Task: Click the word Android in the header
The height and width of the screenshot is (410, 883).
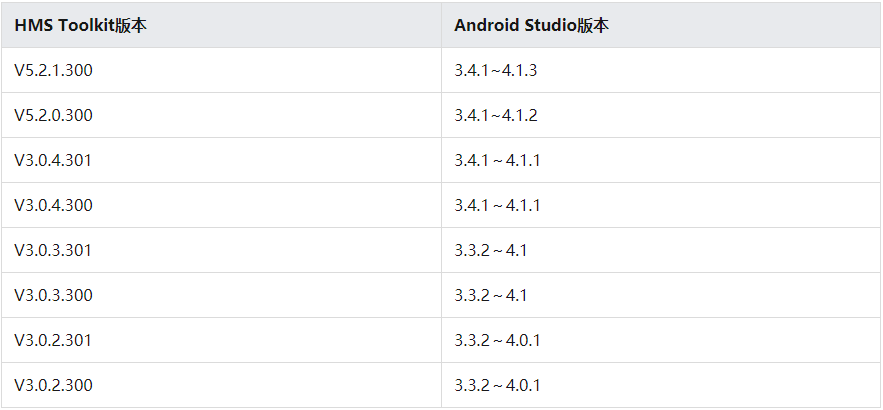Action: coord(487,25)
